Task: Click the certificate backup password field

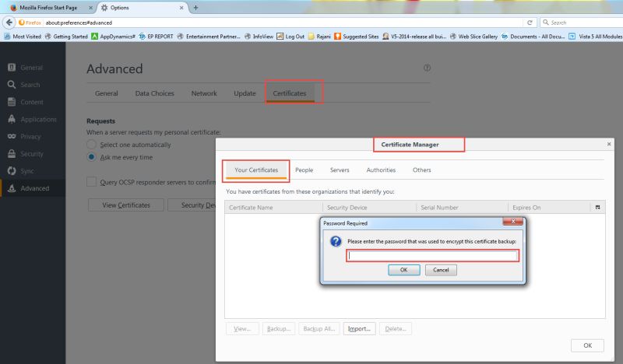Action: [432, 256]
